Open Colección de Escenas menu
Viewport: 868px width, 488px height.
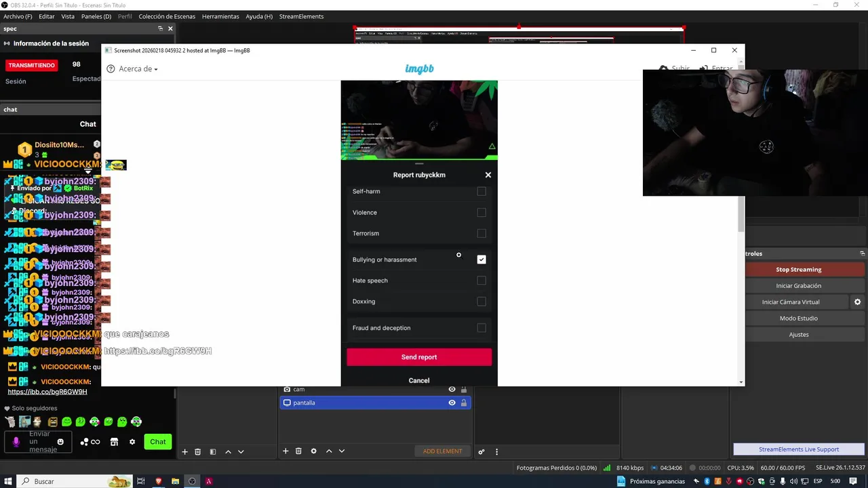(x=167, y=16)
